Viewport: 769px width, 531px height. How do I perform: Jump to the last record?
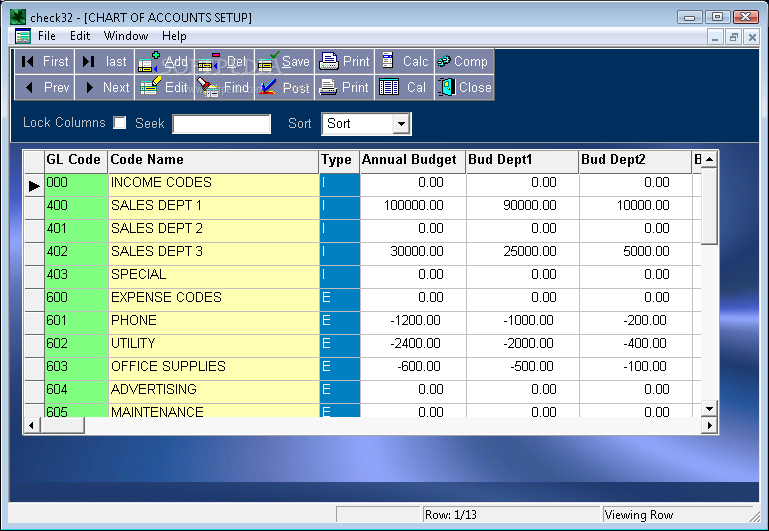click(104, 62)
